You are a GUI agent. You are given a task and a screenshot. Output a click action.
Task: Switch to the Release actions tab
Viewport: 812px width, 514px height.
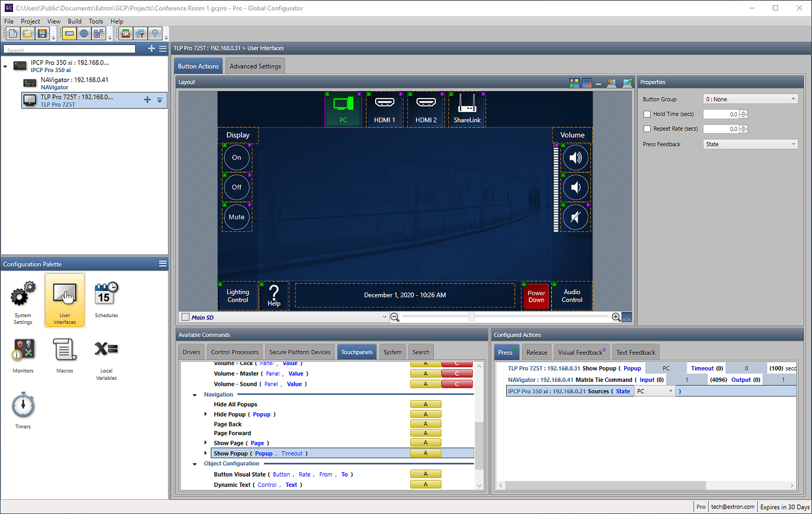click(536, 352)
